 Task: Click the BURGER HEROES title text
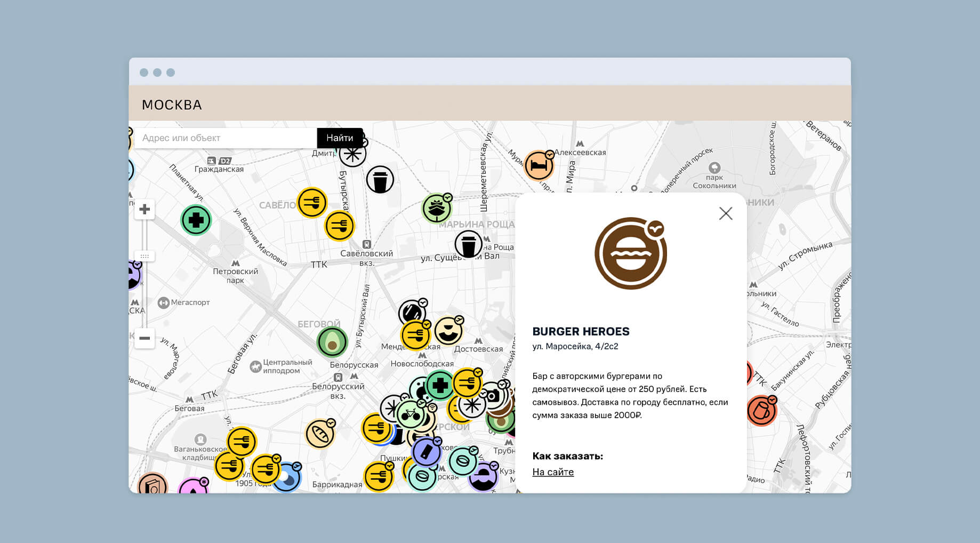[581, 331]
